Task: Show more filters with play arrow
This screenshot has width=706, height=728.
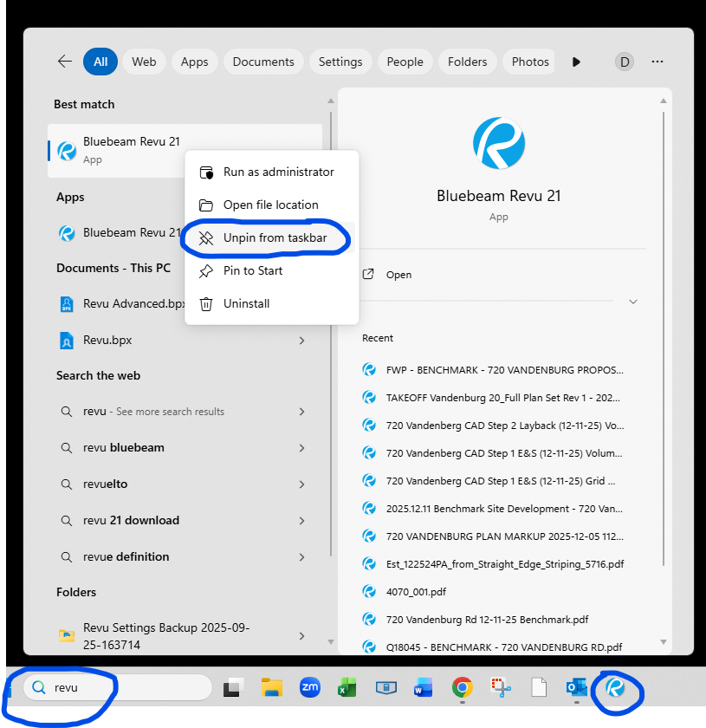Action: (x=576, y=62)
